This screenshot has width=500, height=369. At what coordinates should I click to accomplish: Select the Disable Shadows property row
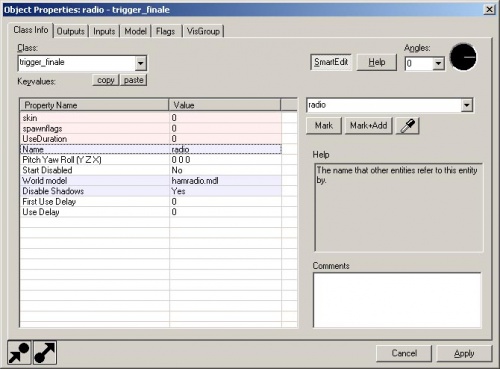tap(151, 191)
